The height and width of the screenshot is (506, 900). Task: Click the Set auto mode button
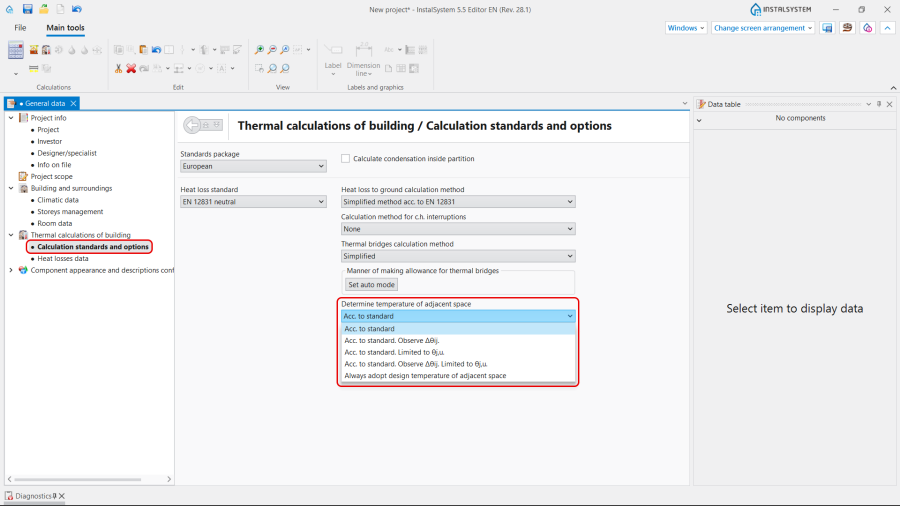pyautogui.click(x=371, y=285)
